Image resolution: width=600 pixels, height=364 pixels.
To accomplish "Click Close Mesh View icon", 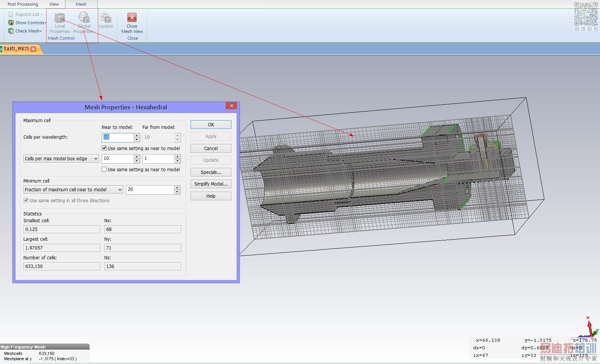I will pos(132,18).
